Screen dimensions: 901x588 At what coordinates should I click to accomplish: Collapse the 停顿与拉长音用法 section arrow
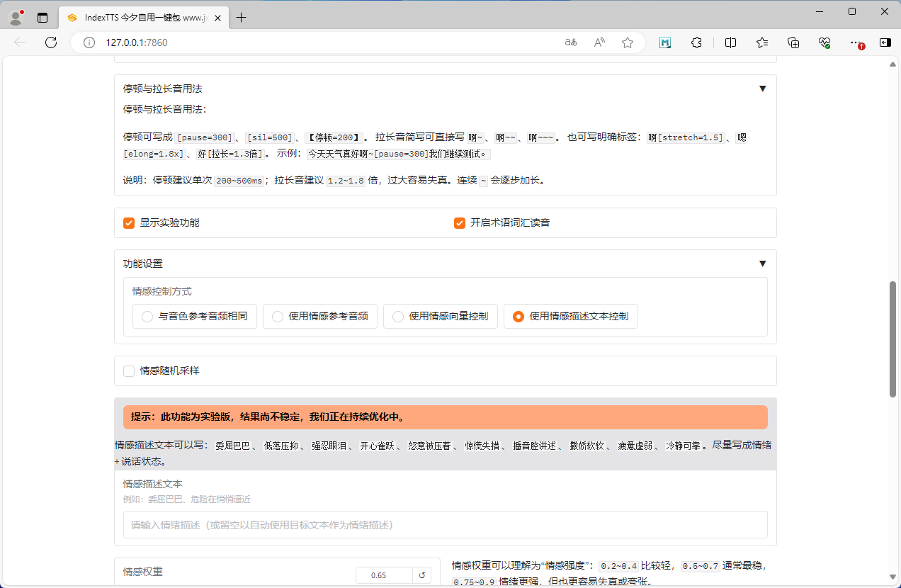tap(762, 89)
